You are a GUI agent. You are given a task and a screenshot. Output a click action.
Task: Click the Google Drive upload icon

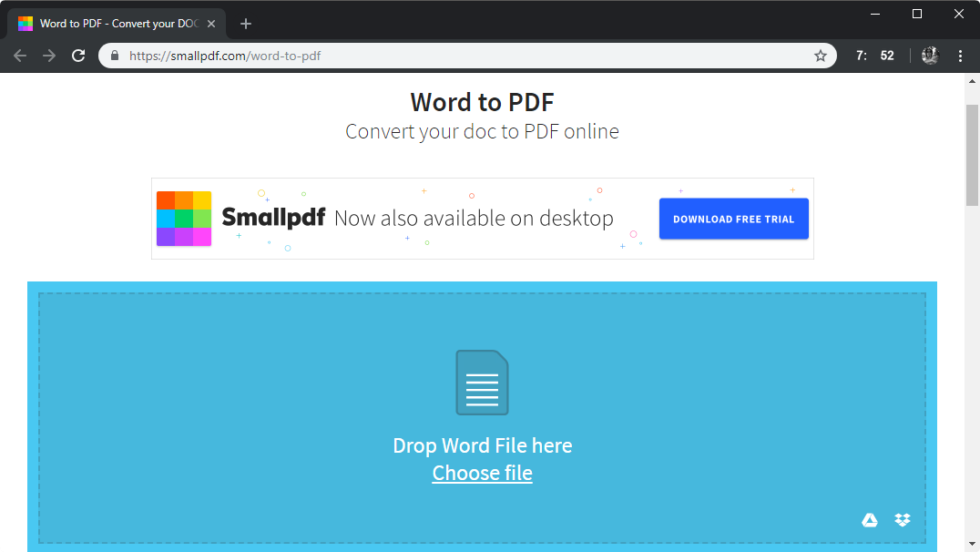pos(870,520)
